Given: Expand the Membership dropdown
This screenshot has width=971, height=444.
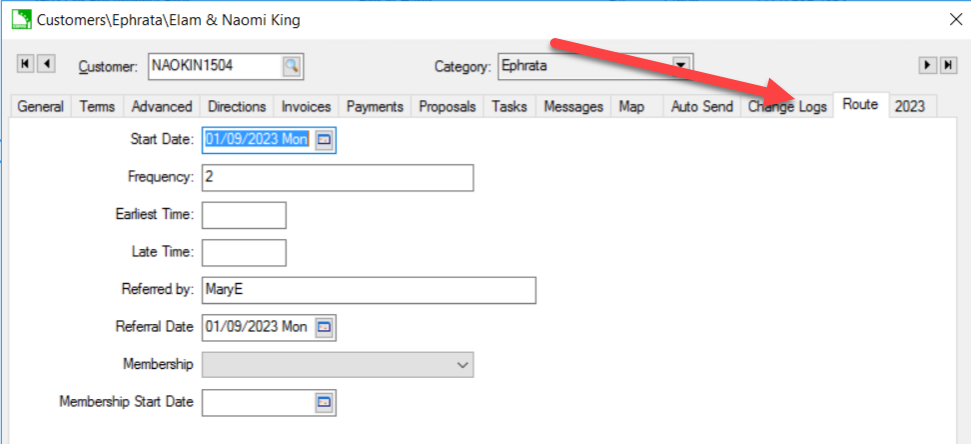Looking at the screenshot, I should (462, 365).
